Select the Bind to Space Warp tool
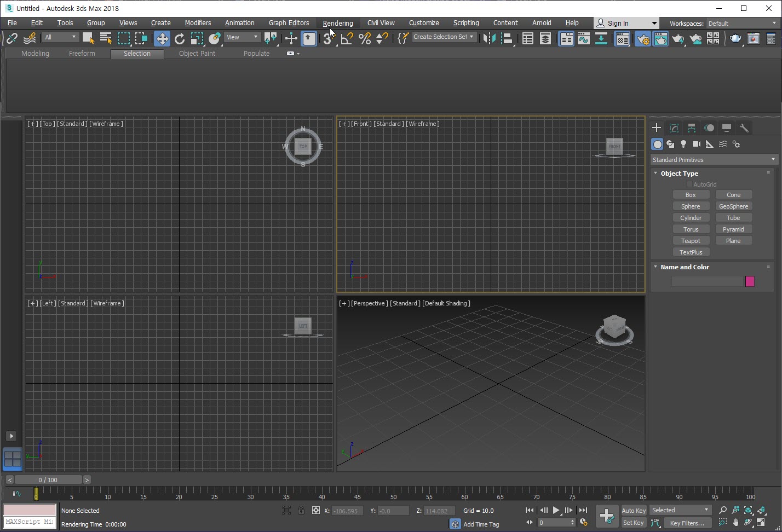Image resolution: width=782 pixels, height=532 pixels. coord(30,38)
